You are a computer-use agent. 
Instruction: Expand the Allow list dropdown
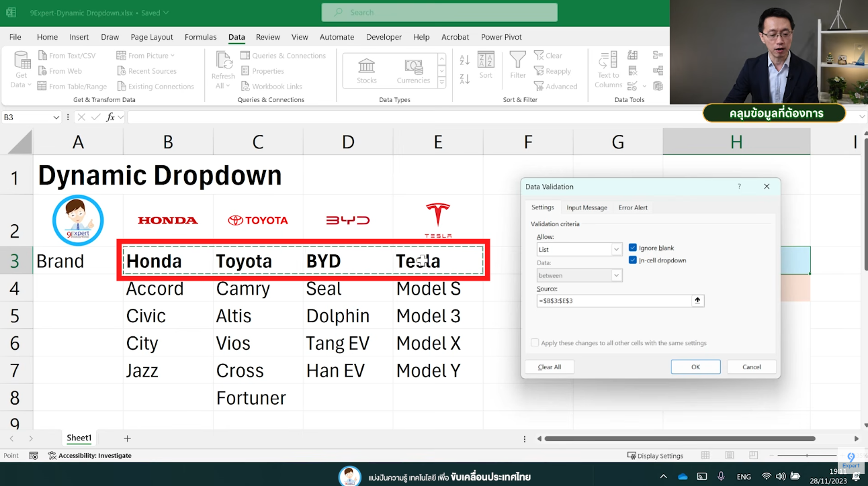(x=617, y=250)
